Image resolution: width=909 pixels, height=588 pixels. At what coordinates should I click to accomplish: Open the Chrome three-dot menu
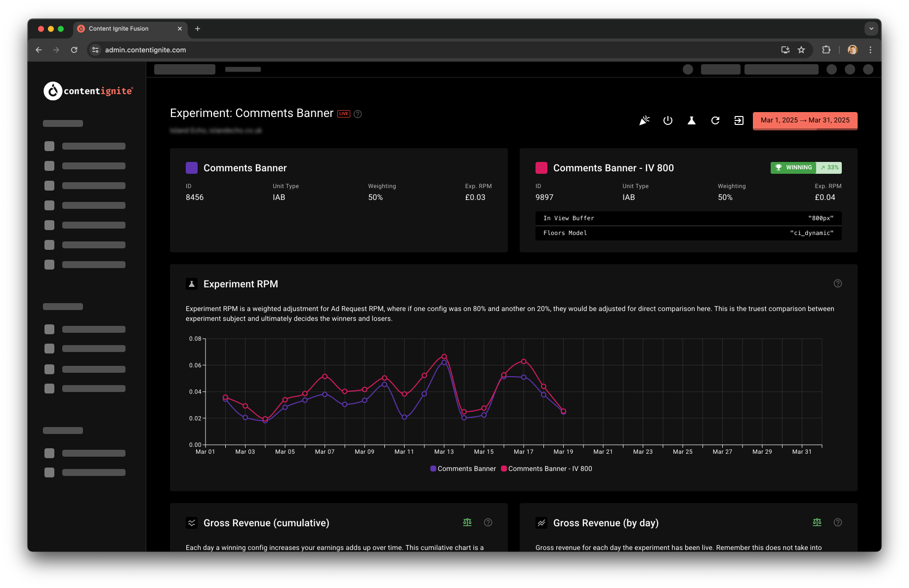tap(870, 50)
